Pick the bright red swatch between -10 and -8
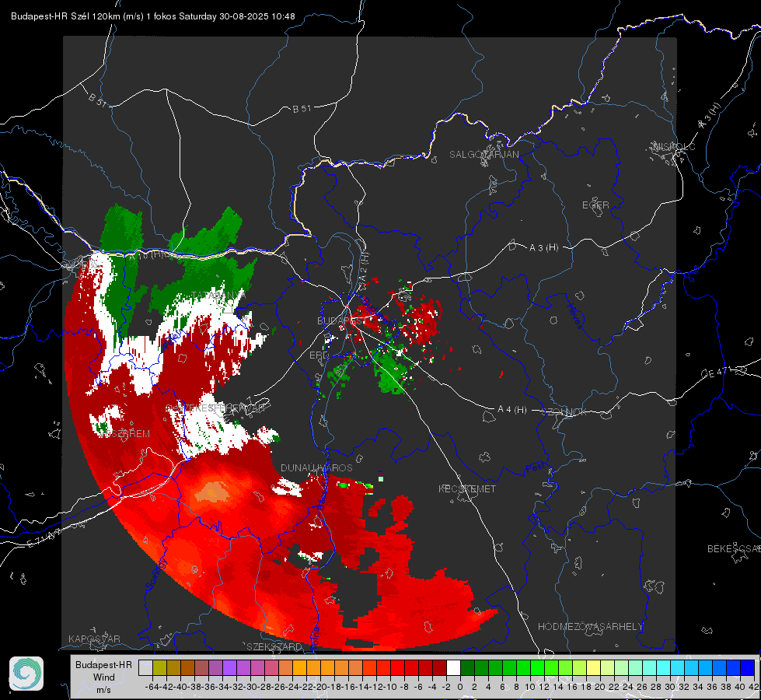The image size is (761, 700). (x=397, y=667)
